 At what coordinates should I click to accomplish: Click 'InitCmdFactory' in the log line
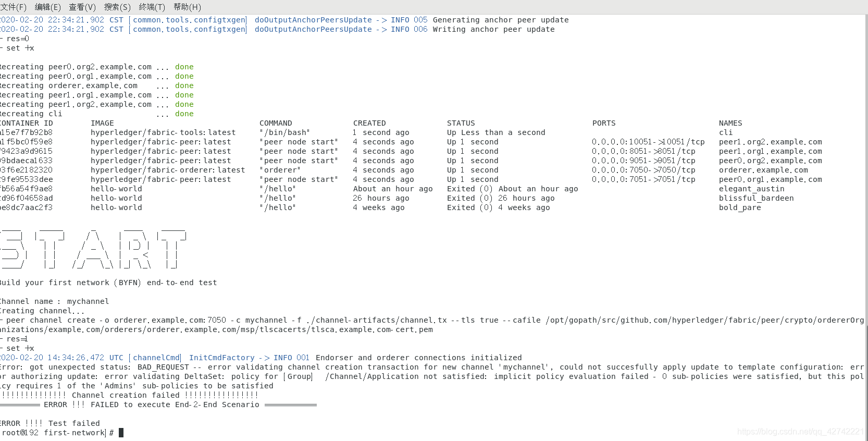222,358
